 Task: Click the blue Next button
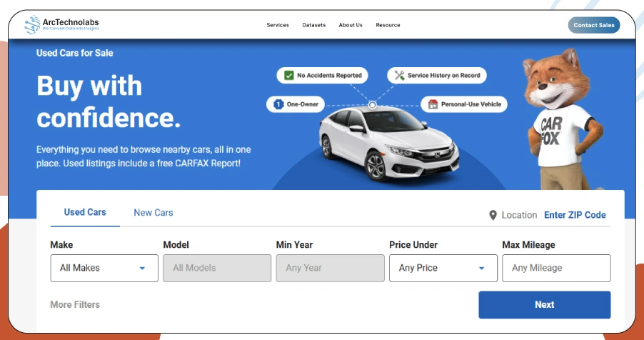(x=544, y=304)
